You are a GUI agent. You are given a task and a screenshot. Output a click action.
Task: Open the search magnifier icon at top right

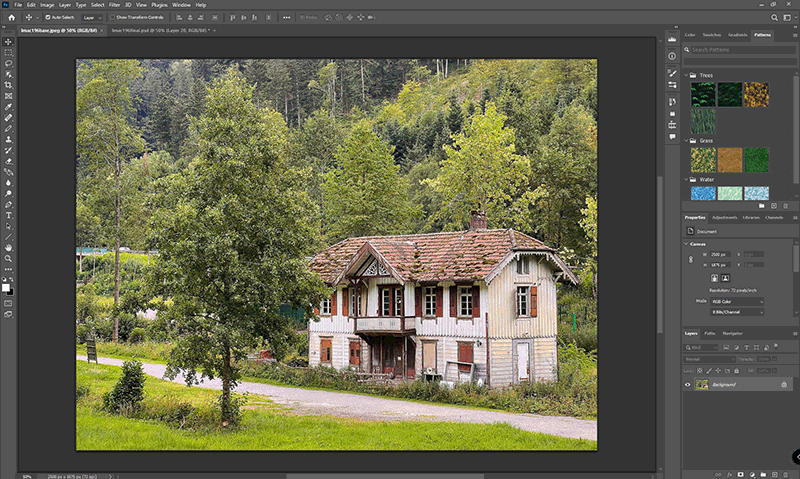(774, 17)
